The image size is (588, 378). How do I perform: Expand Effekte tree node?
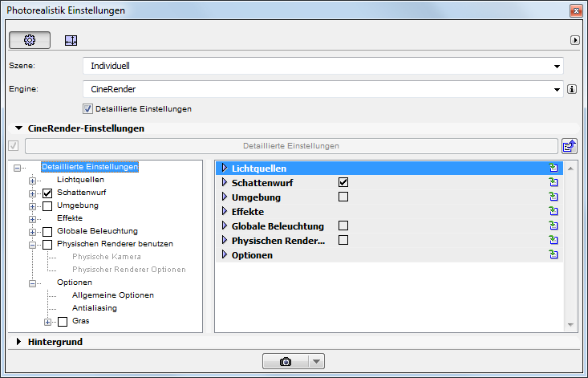click(x=32, y=219)
